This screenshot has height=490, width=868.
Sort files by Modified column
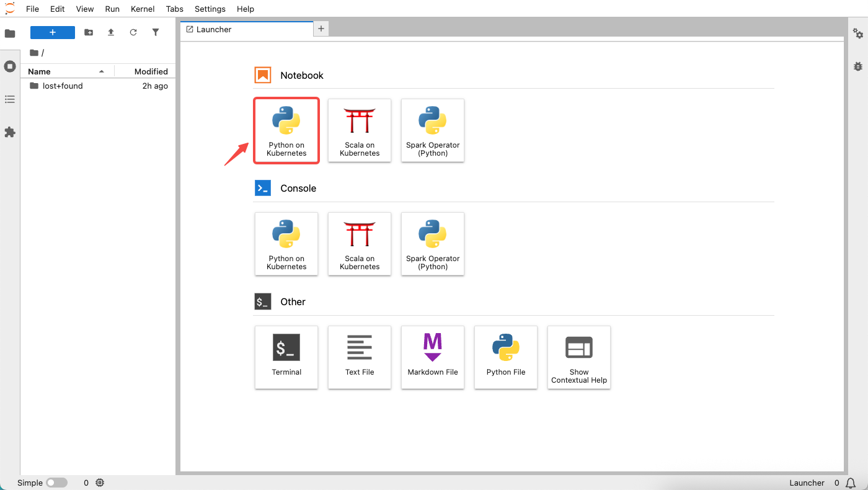[x=151, y=71]
